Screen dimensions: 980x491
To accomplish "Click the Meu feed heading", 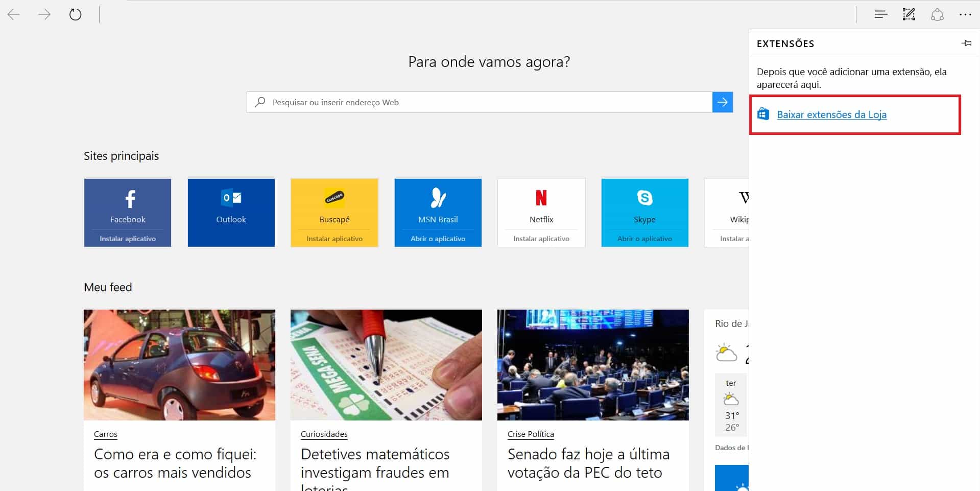I will pyautogui.click(x=108, y=287).
